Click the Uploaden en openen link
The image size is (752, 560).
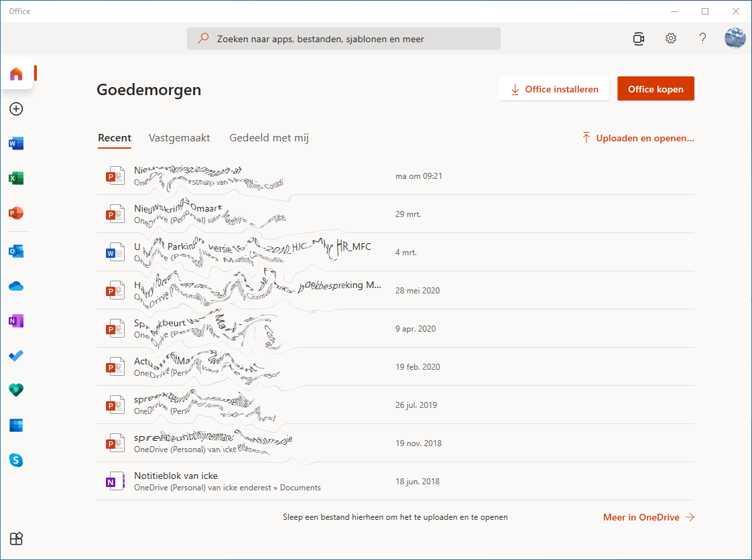[637, 139]
